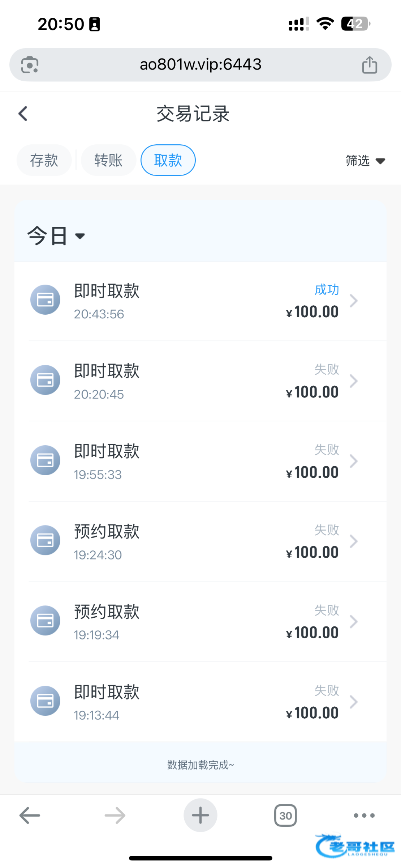This screenshot has width=401, height=868.
Task: Open the 即时取款 record at 19:13:44
Action: coord(200,702)
